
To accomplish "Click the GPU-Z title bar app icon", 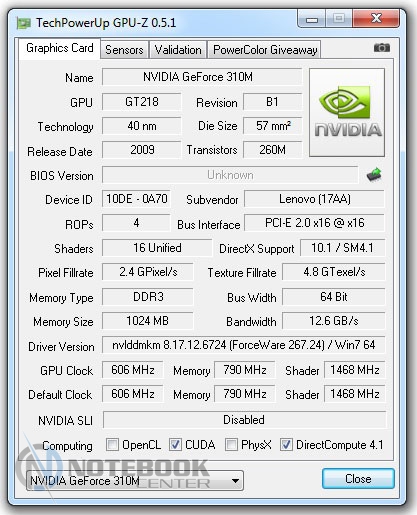I will pos(23,23).
